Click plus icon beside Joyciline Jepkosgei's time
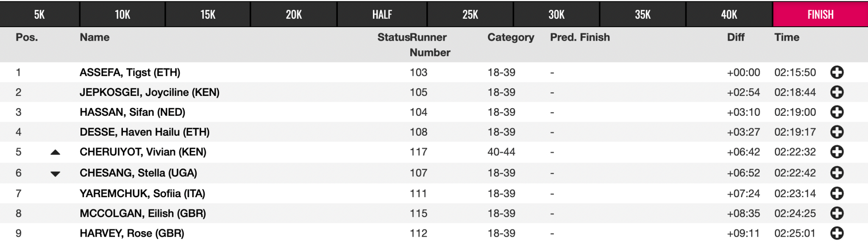 [837, 92]
